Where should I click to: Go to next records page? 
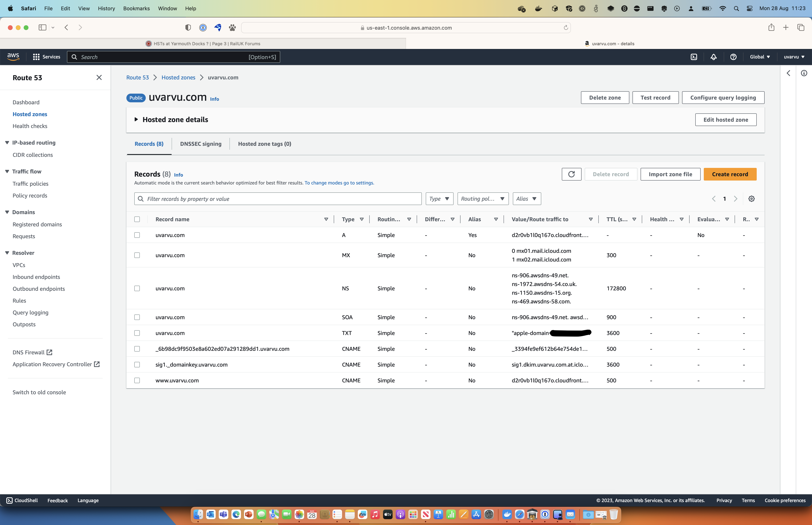click(x=736, y=199)
